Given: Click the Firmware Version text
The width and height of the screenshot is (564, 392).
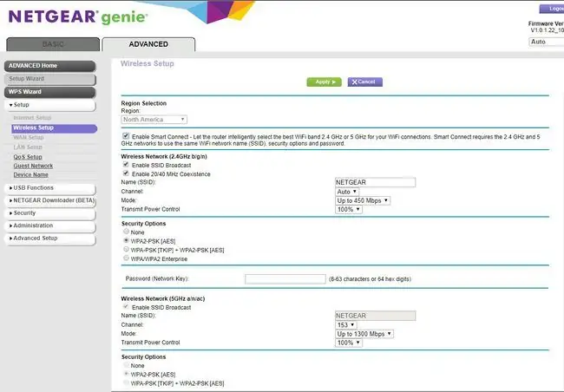Looking at the screenshot, I should click(546, 27).
